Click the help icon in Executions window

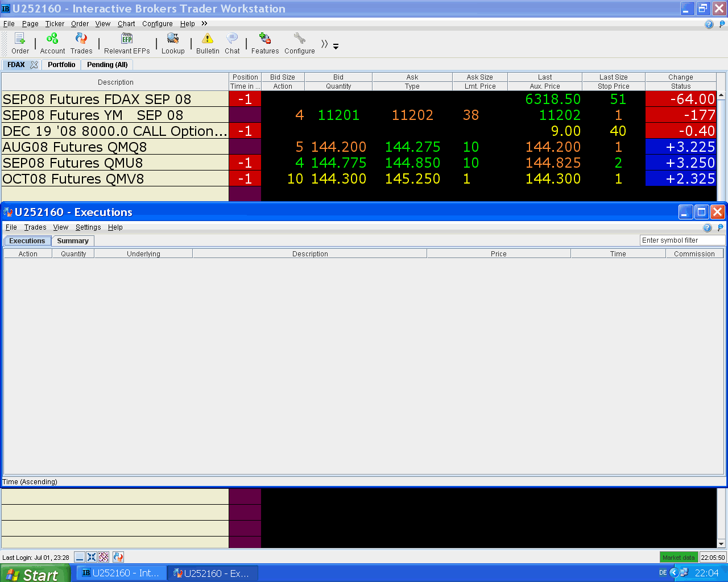[x=708, y=227]
